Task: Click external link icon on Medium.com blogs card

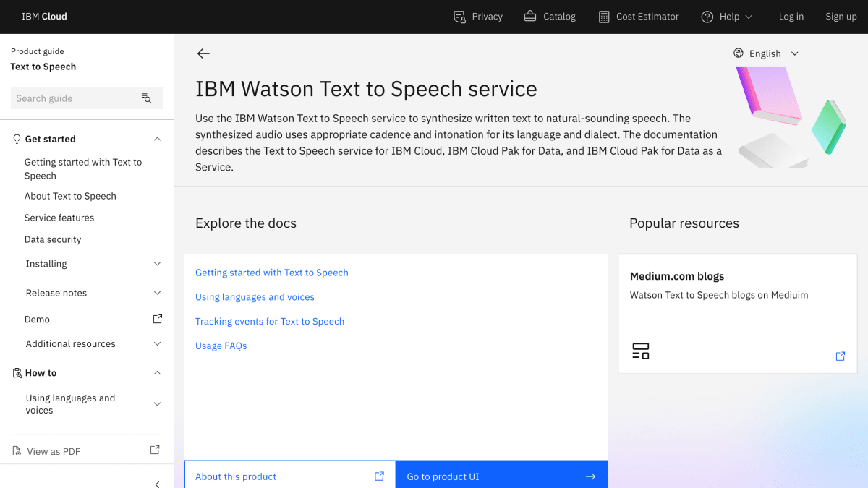Action: [841, 356]
